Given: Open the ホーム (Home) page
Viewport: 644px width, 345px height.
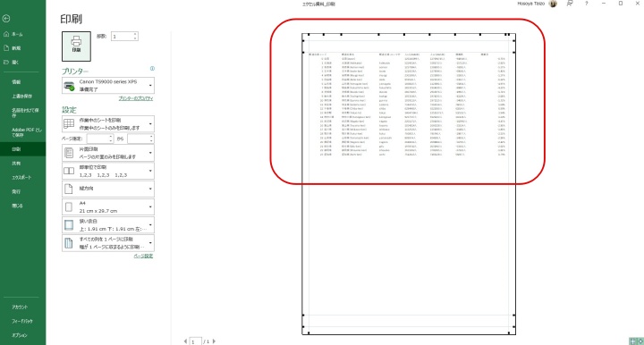Looking at the screenshot, I should 23,34.
